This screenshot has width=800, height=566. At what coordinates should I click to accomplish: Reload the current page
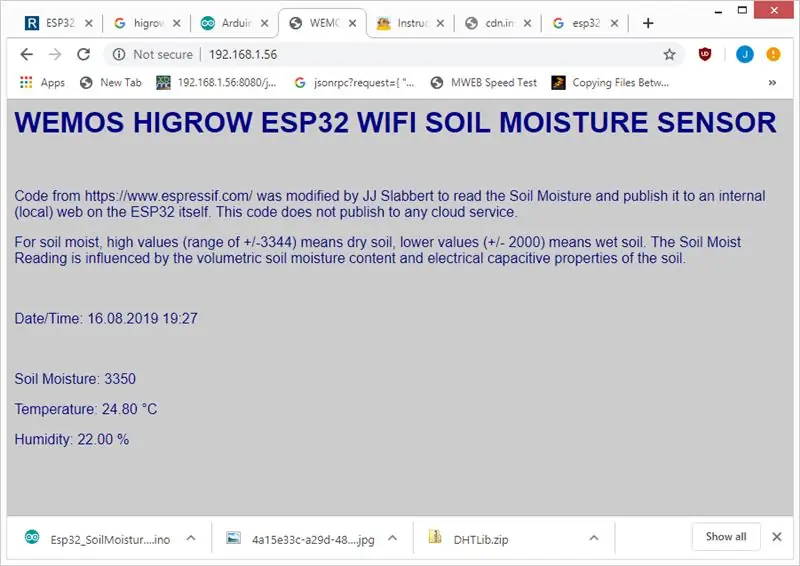point(84,54)
